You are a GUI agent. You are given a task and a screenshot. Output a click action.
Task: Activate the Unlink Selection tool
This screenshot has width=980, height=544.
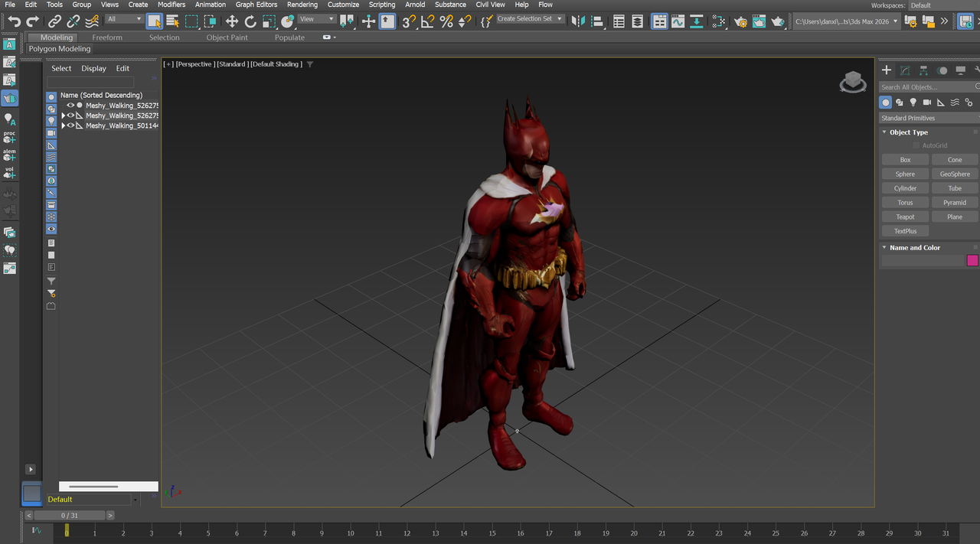(73, 21)
